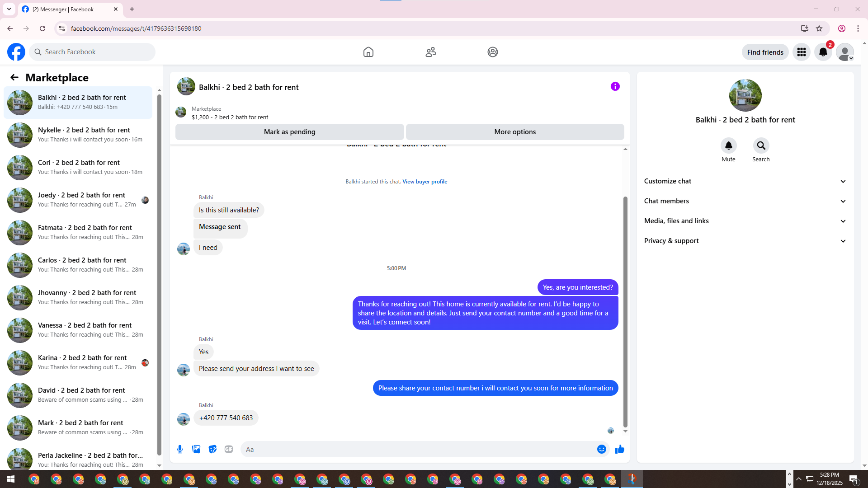This screenshot has width=868, height=488.
Task: Open the notifications bell
Action: point(823,52)
